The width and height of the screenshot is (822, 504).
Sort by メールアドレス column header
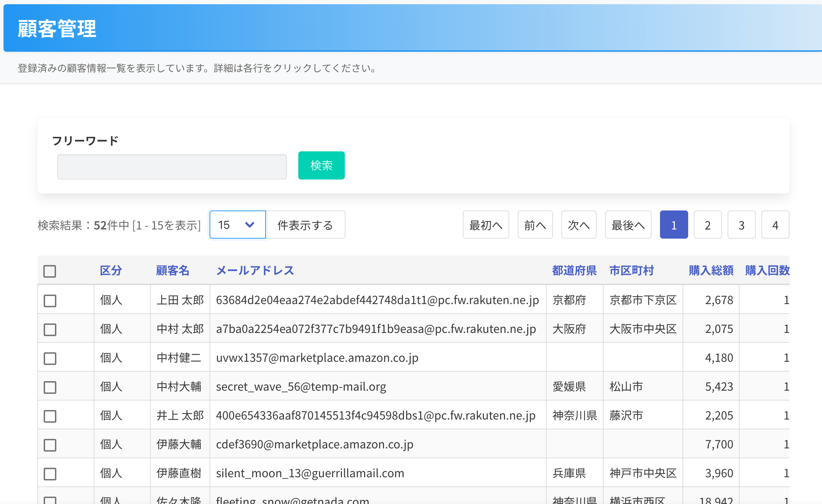point(255,270)
